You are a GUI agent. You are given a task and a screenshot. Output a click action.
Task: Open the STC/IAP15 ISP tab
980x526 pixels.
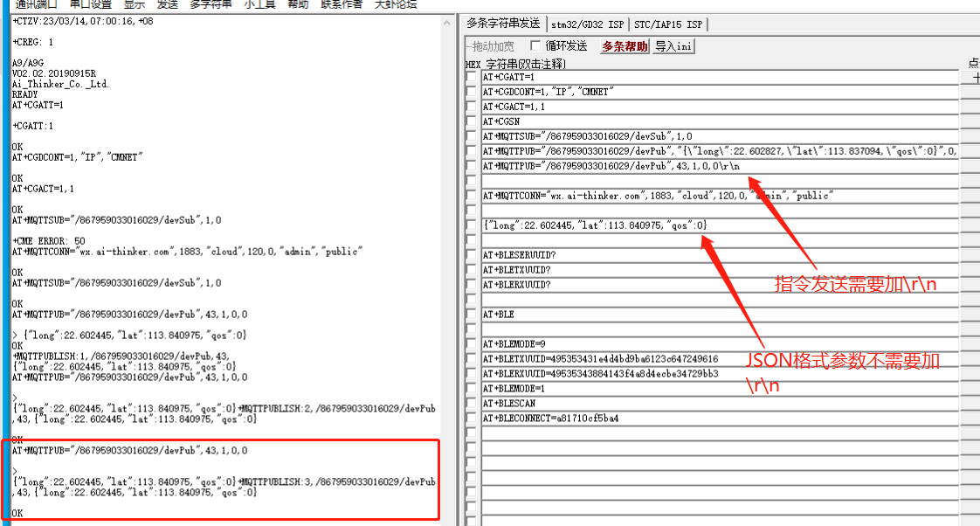668,24
